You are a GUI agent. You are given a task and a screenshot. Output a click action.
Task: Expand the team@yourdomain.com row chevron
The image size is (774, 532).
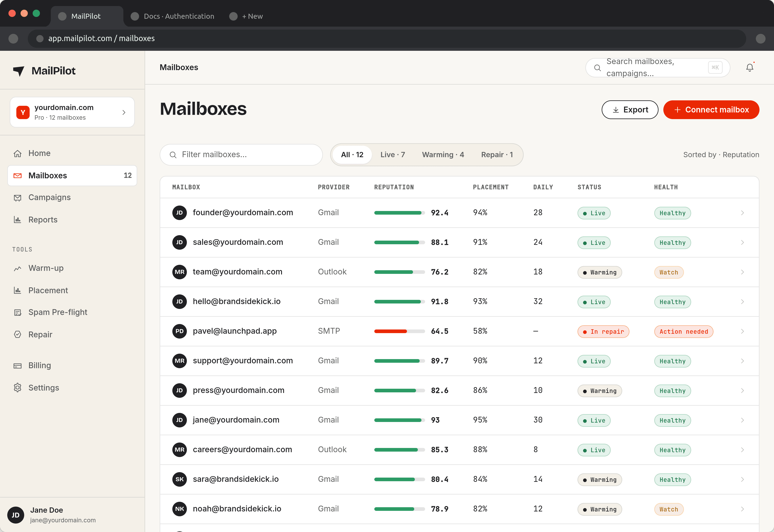[x=742, y=272]
